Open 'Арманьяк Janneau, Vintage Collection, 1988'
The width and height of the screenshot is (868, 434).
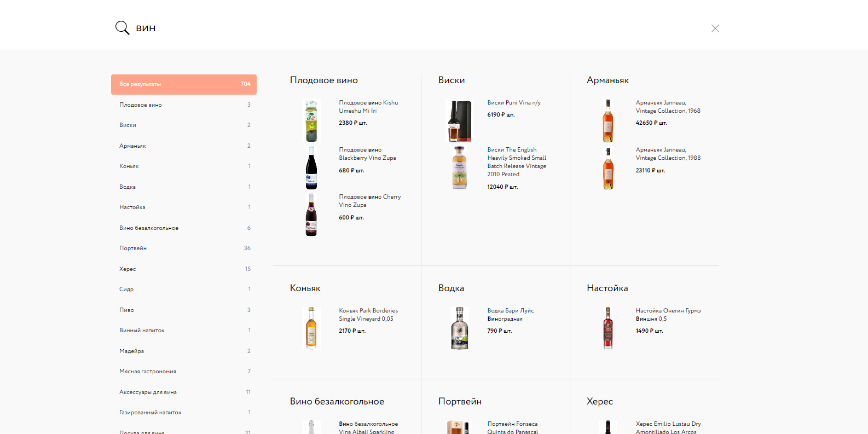coord(668,154)
